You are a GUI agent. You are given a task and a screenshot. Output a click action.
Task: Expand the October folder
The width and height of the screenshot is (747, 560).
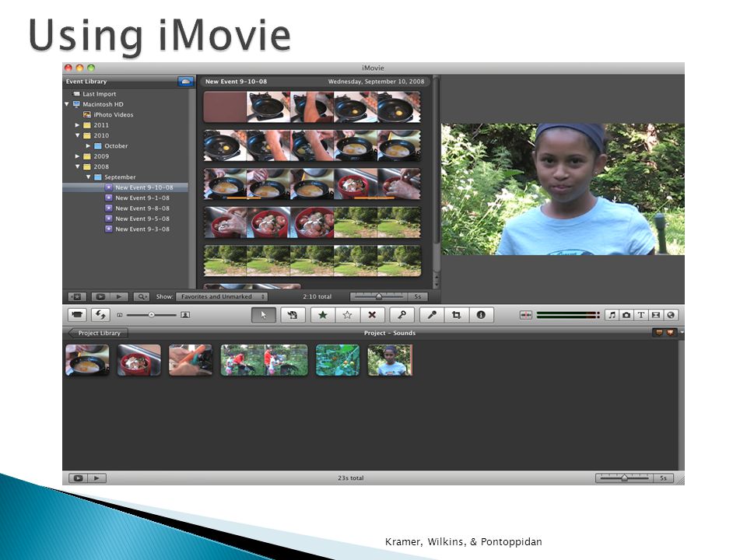88,145
